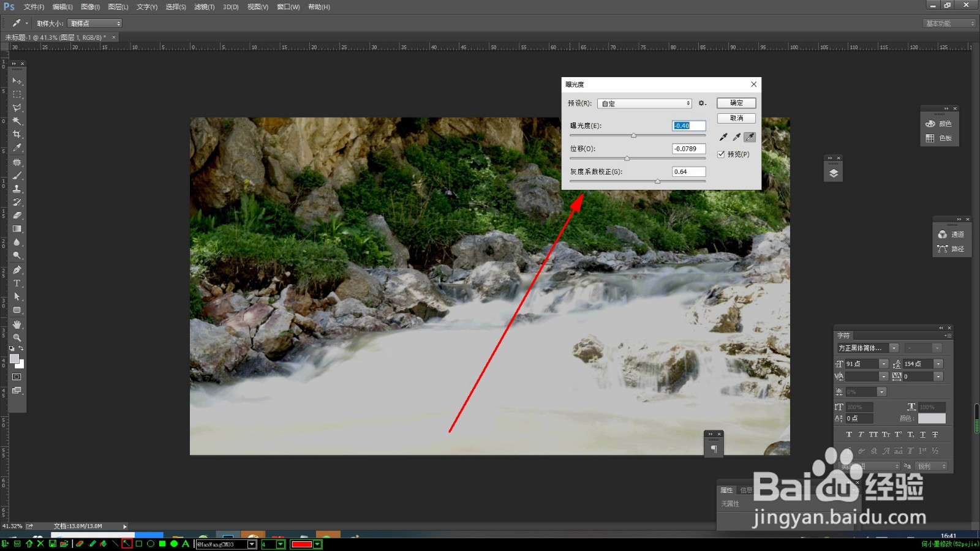980x551 pixels.
Task: Select the Eyedropper tool in toolbox
Action: (x=17, y=148)
